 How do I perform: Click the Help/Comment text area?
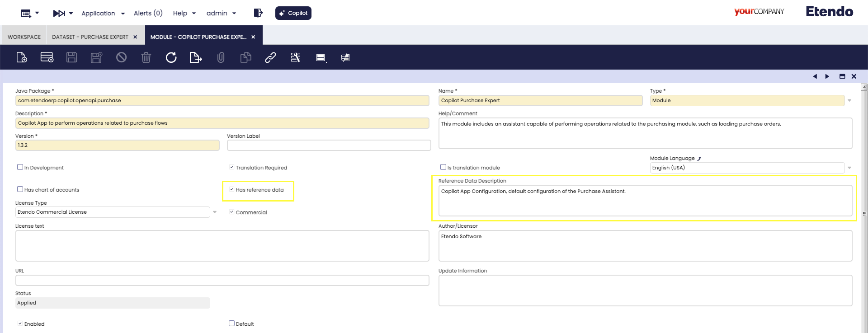(646, 133)
